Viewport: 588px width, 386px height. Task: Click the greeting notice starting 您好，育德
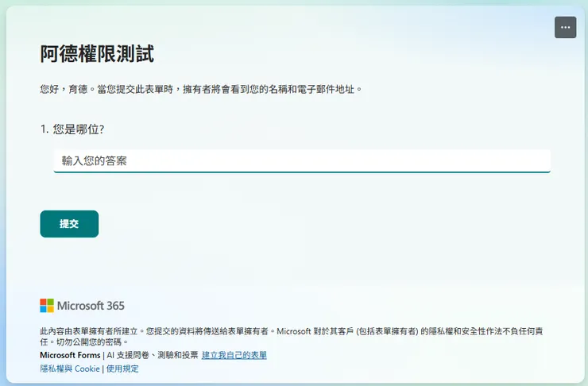[x=201, y=89]
